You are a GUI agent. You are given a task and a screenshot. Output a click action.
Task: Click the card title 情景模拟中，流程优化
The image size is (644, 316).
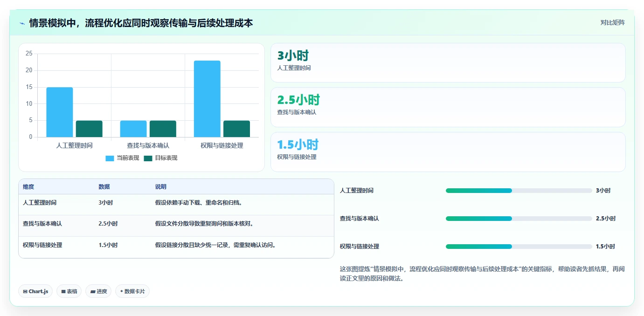click(141, 23)
